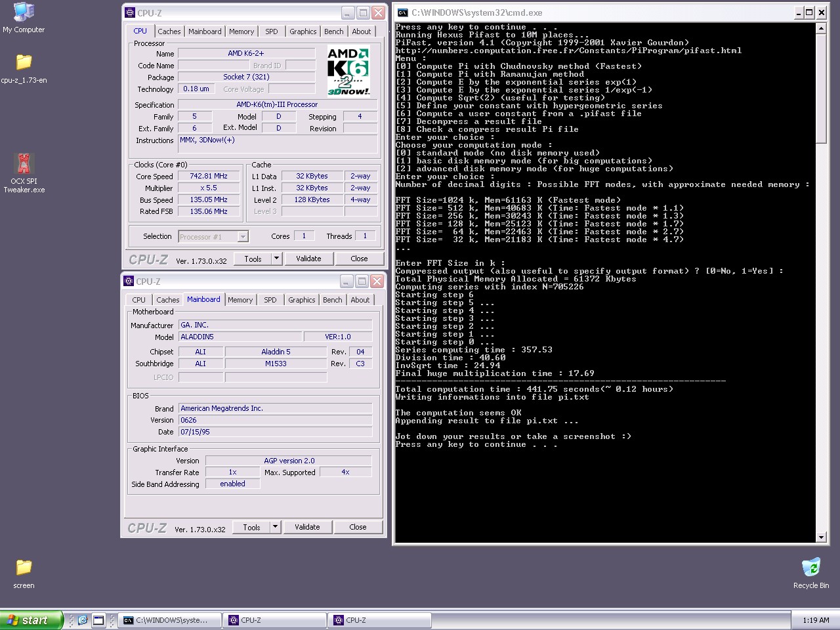The image size is (840, 630).
Task: Click Tools button in bottom CPU-Z
Action: (251, 527)
